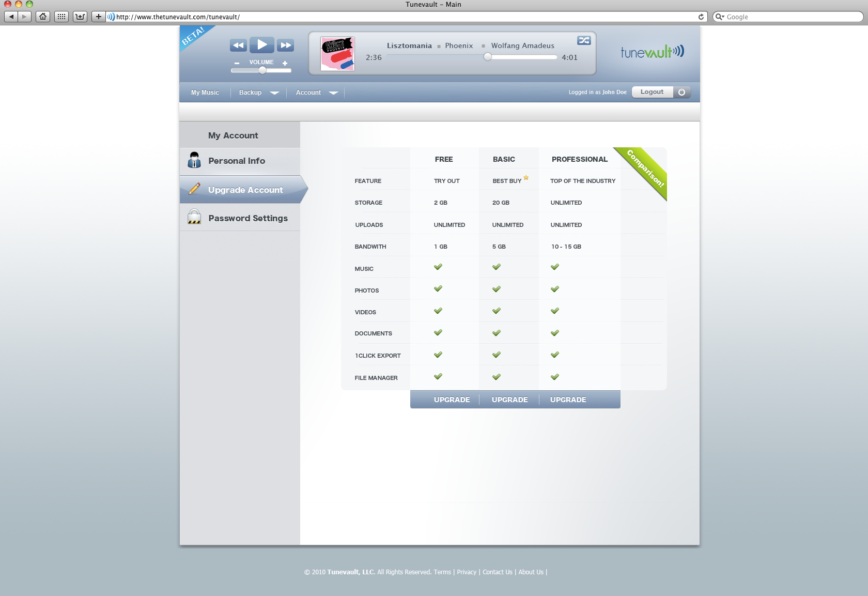Expand the Backup dropdown arrow
Image resolution: width=868 pixels, height=596 pixels.
[x=274, y=93]
